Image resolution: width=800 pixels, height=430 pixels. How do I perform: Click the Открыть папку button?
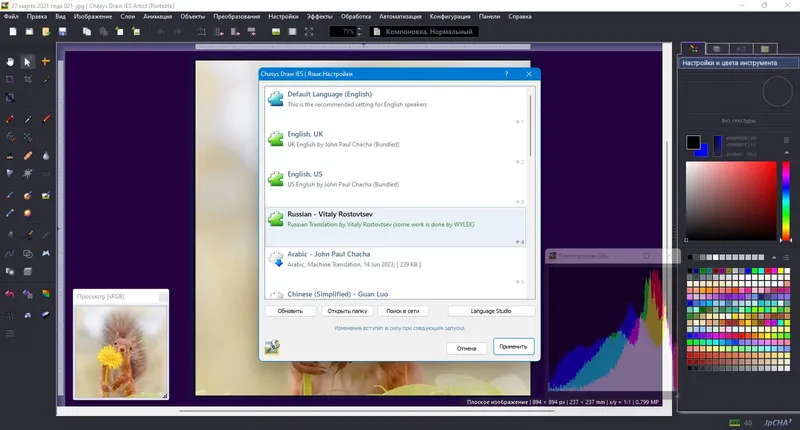click(347, 311)
